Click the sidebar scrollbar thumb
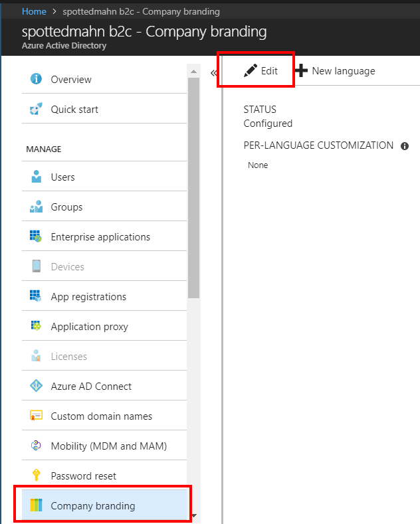The width and height of the screenshot is (420, 524). coord(193,188)
